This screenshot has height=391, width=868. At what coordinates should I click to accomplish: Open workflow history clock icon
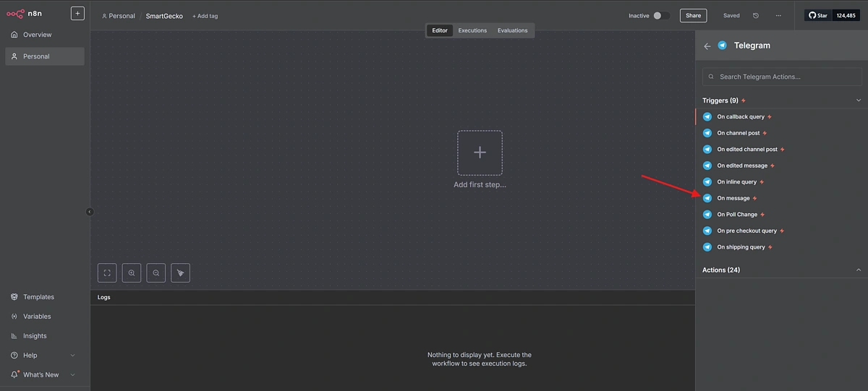pos(756,15)
